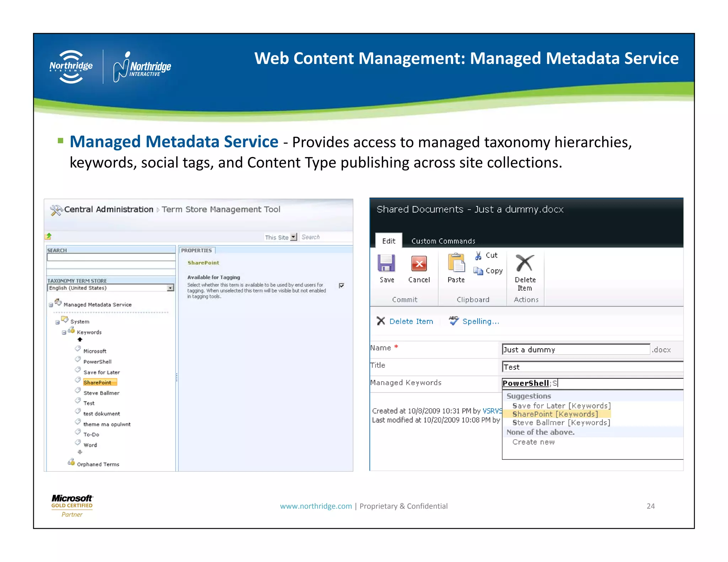This screenshot has height=562, width=728.
Task: Click the Save floppy disk icon
Action: pyautogui.click(x=386, y=263)
